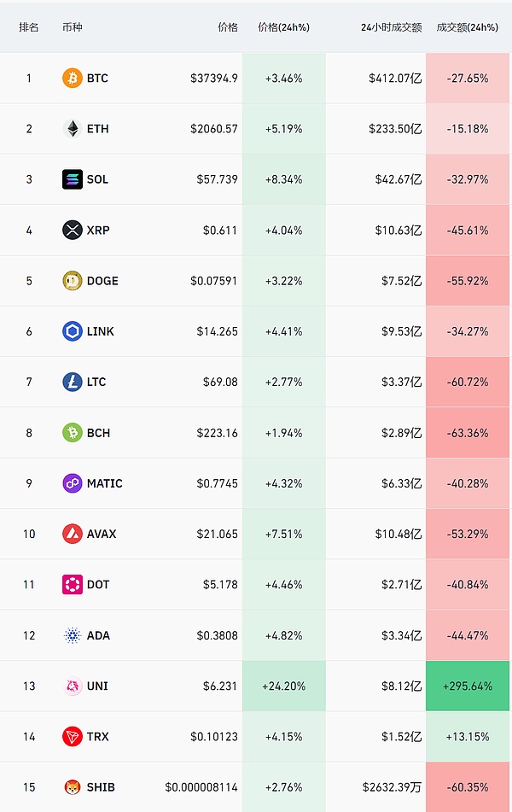
Task: Click the Uniswap UNI unicorn icon
Action: pyautogui.click(x=73, y=686)
